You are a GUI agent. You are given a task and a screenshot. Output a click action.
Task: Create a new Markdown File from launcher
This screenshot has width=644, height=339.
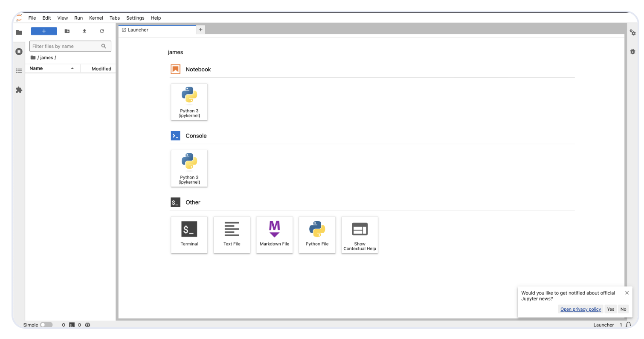tap(275, 235)
